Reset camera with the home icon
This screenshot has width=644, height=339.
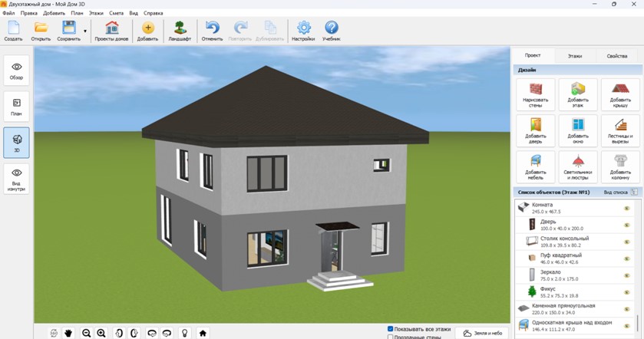[203, 333]
